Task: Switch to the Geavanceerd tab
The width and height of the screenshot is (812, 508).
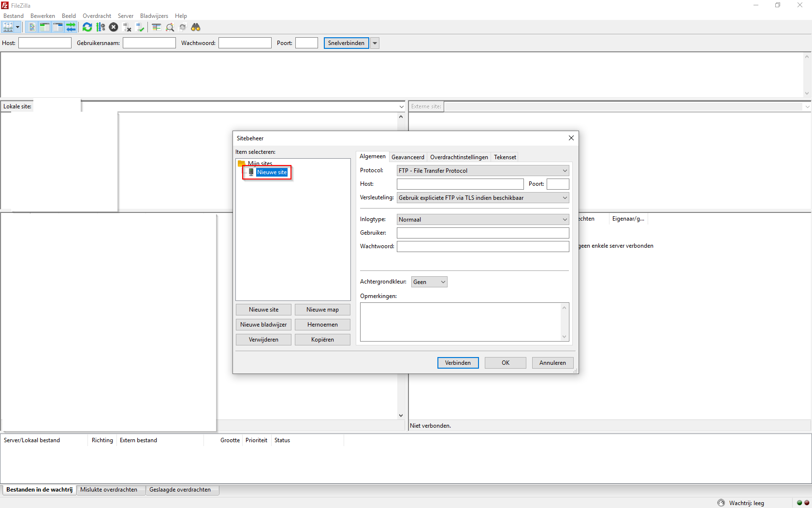Action: [x=408, y=157]
